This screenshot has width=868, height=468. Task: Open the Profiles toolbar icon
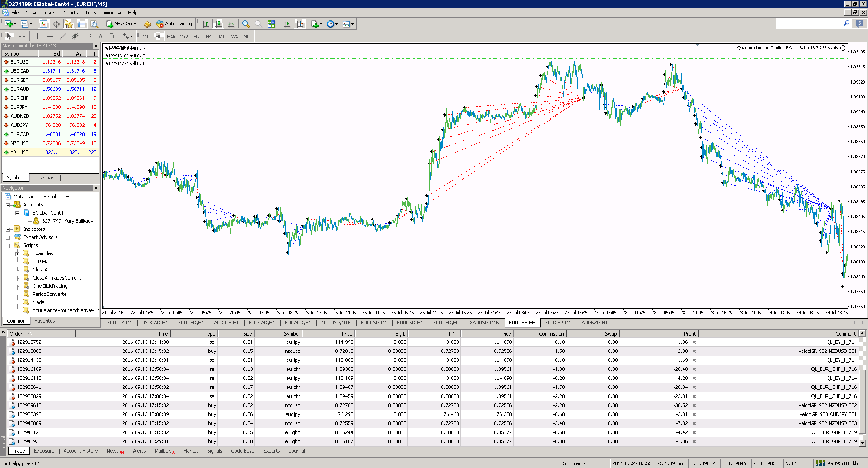click(x=24, y=24)
